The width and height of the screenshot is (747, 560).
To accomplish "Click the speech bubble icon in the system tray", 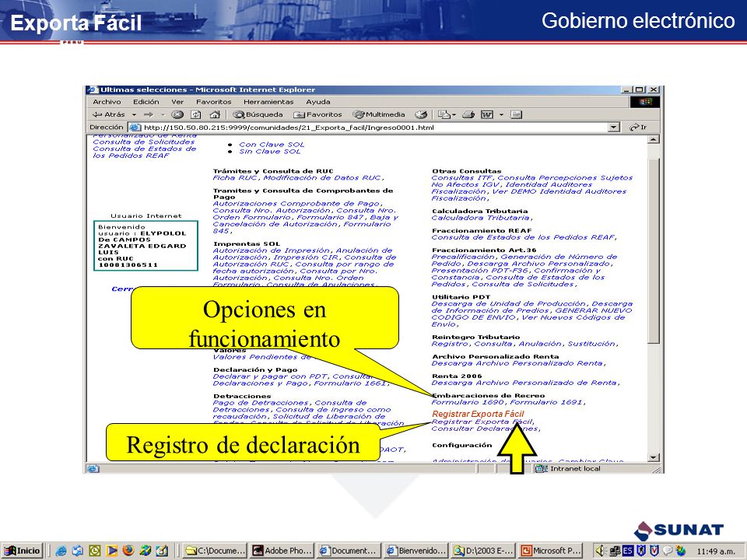I will click(668, 551).
